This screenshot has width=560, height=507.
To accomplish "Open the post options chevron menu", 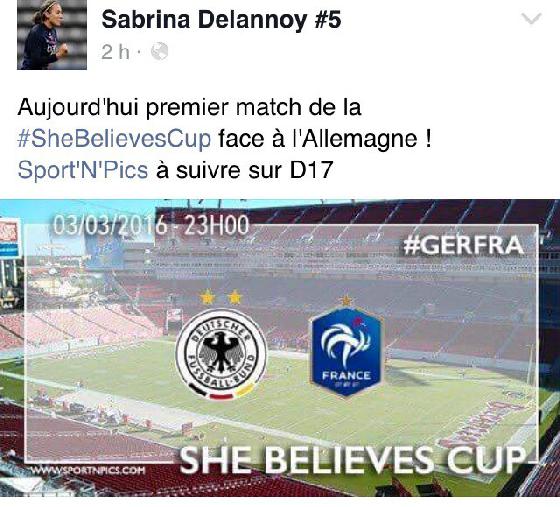I will tap(531, 19).
